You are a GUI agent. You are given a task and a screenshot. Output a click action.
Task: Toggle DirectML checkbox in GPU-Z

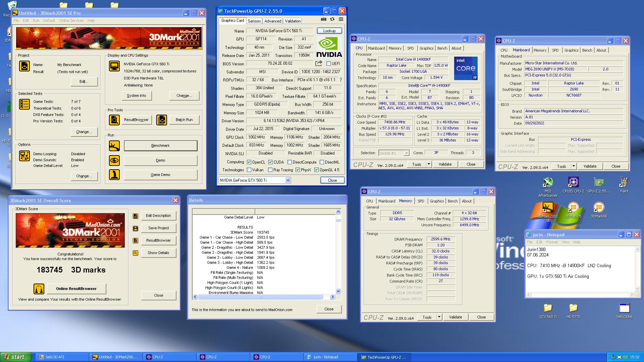322,162
